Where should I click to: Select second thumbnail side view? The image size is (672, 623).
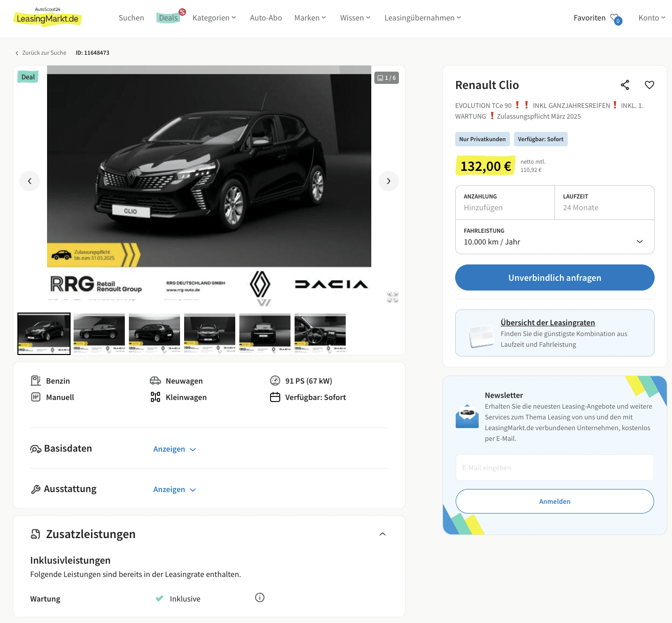click(99, 333)
